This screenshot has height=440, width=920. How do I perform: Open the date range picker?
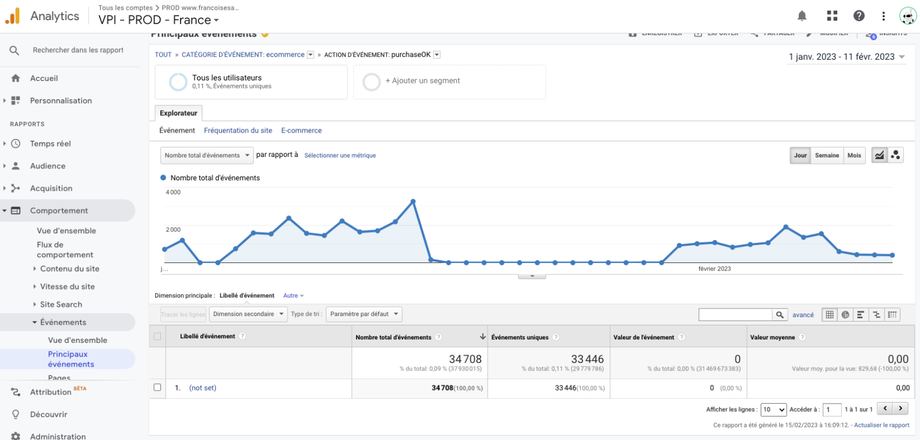(x=847, y=57)
